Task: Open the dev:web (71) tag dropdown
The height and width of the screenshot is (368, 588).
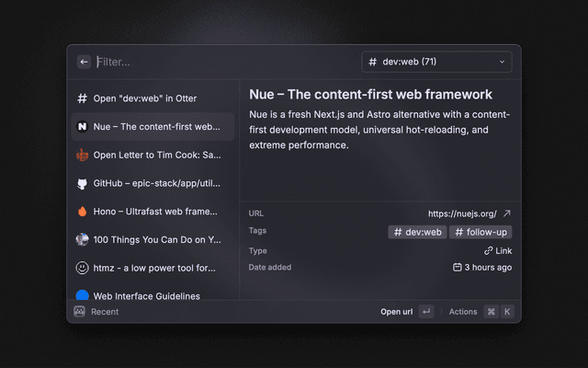Action: click(436, 62)
